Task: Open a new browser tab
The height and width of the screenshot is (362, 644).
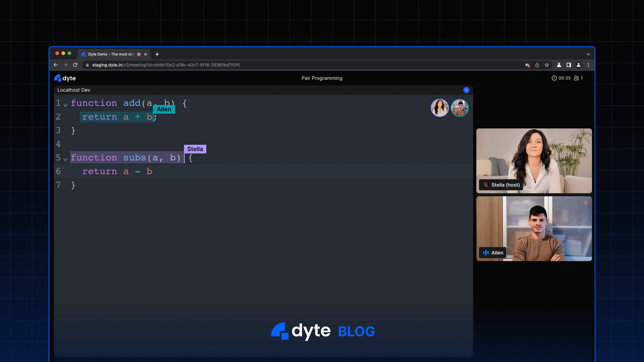Action: [x=157, y=54]
